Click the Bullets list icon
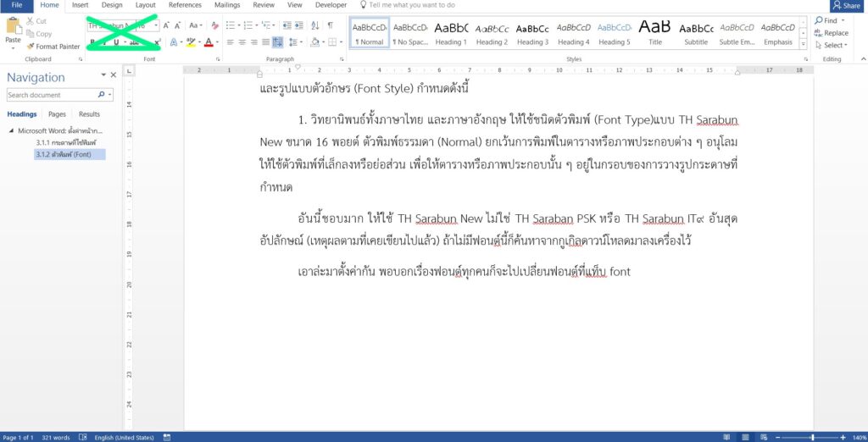 point(231,25)
